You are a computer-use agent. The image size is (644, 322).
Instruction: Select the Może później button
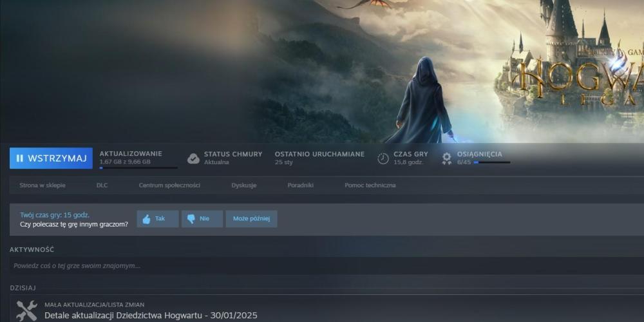pyautogui.click(x=251, y=219)
